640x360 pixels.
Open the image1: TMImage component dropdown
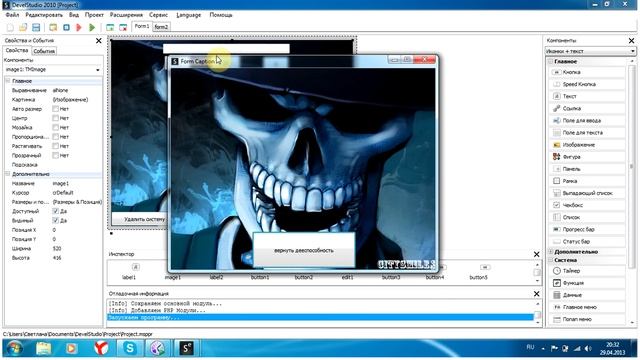coord(98,70)
